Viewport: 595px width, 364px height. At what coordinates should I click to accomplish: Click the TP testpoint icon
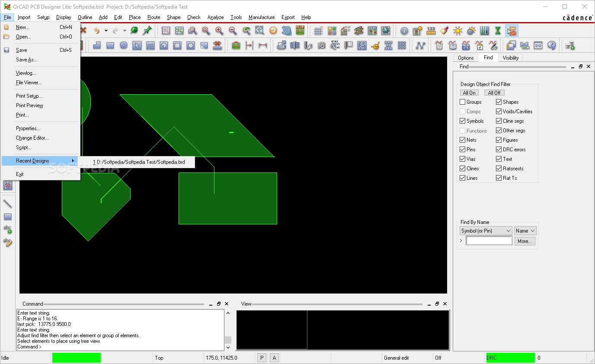tap(375, 45)
